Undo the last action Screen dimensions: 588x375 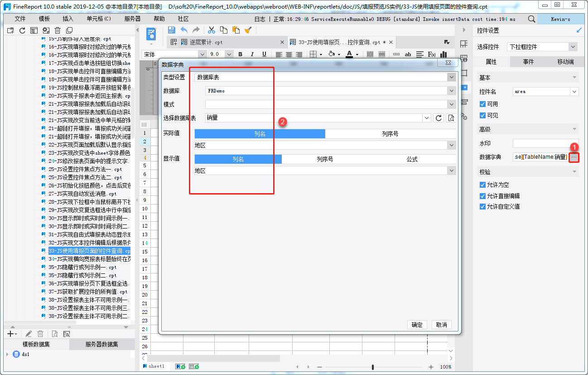point(184,30)
